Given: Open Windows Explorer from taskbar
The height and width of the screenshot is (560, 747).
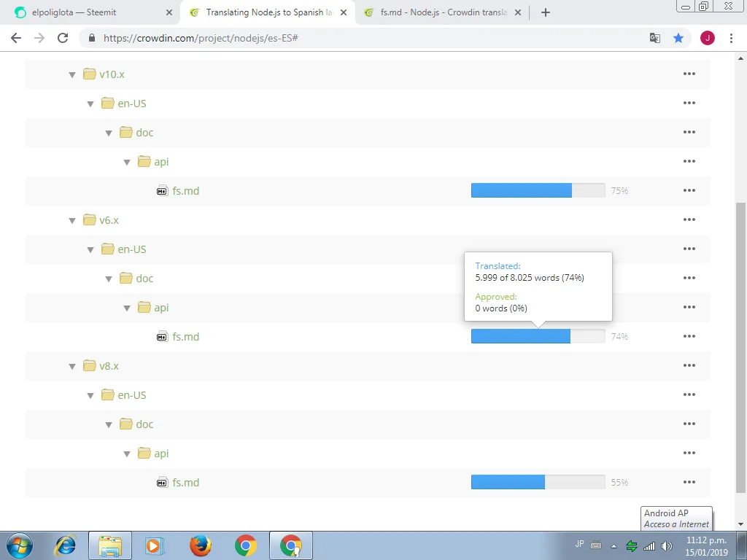Looking at the screenshot, I should pyautogui.click(x=110, y=545).
